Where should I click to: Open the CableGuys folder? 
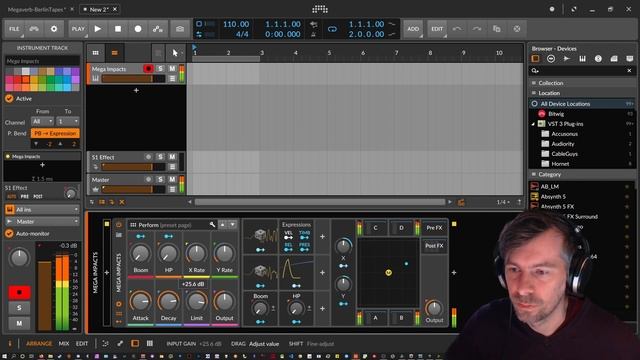564,154
